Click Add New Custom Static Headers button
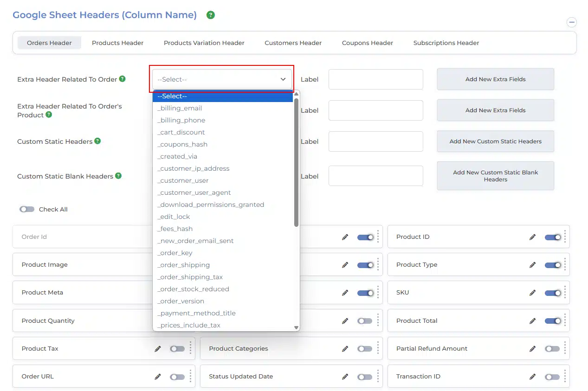The image size is (588, 391). pos(495,141)
